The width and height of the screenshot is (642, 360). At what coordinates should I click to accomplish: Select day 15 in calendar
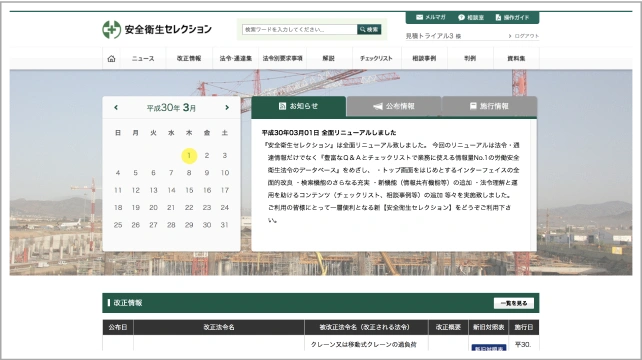[189, 190]
